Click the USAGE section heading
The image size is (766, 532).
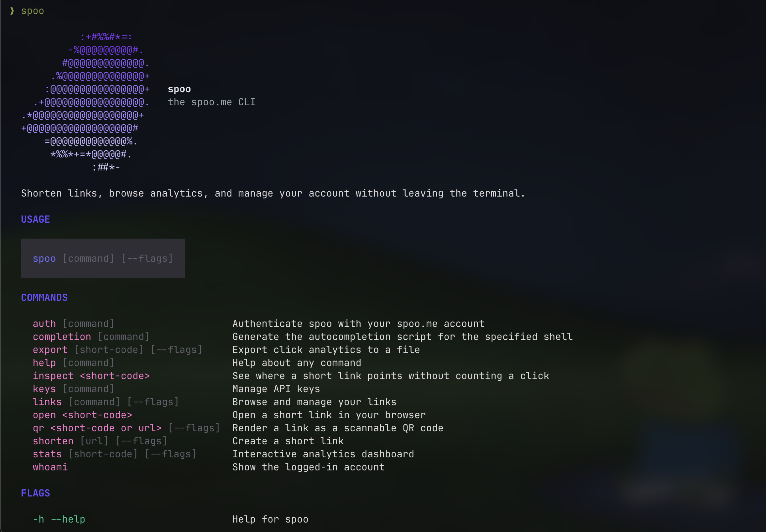(x=35, y=219)
